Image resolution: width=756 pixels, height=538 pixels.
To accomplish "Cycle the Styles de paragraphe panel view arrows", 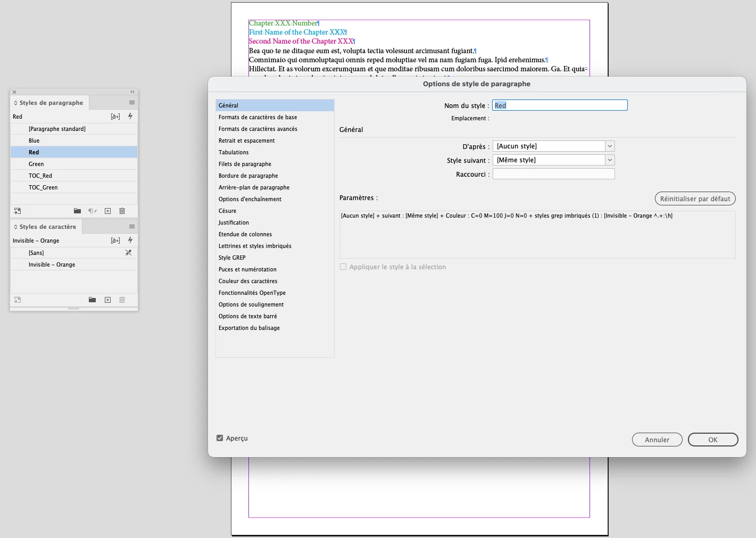I will click(15, 103).
